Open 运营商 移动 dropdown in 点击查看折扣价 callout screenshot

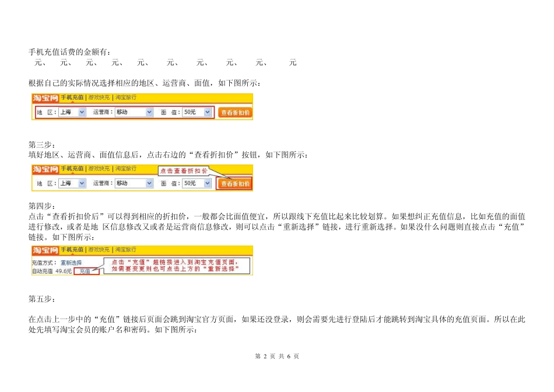point(134,183)
